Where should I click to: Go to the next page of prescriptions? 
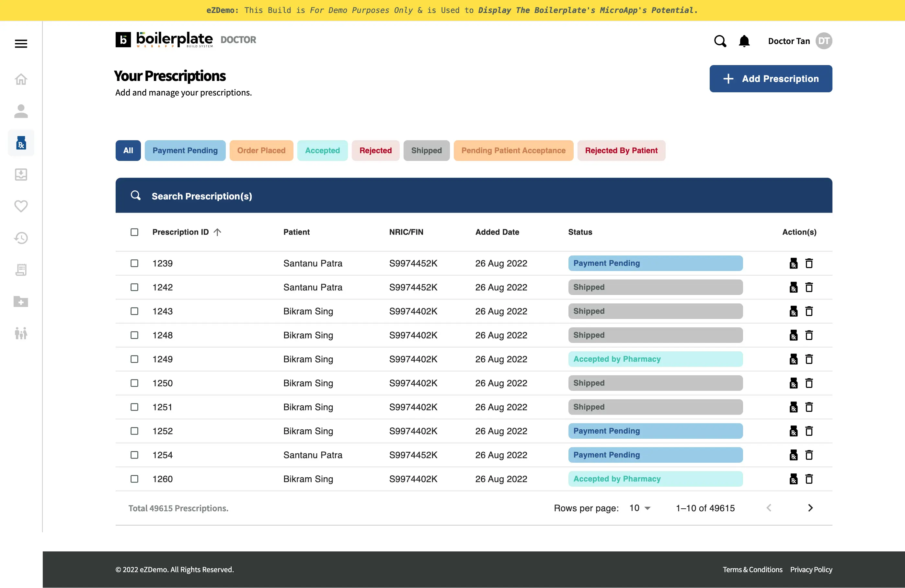[810, 508]
